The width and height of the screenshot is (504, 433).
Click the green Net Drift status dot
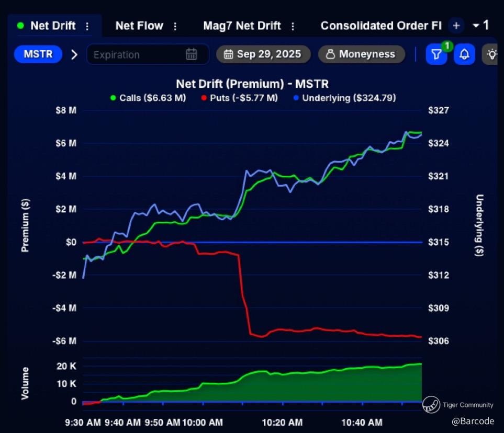20,26
